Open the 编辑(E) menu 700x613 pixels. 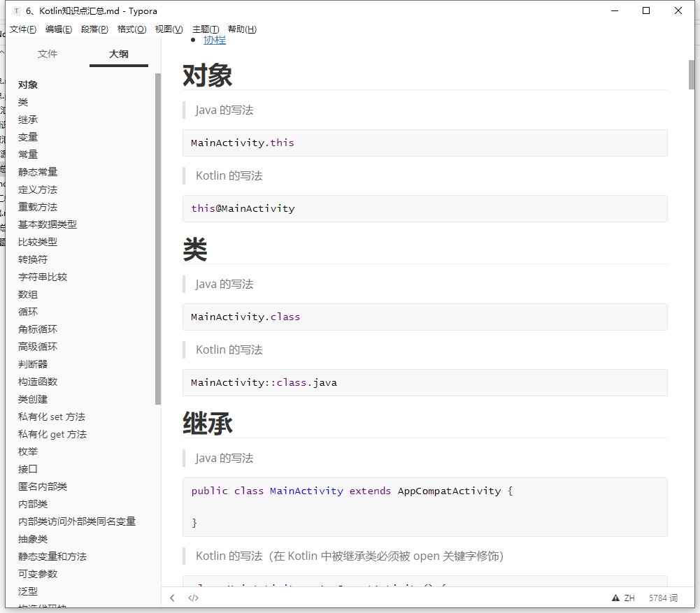[x=59, y=29]
